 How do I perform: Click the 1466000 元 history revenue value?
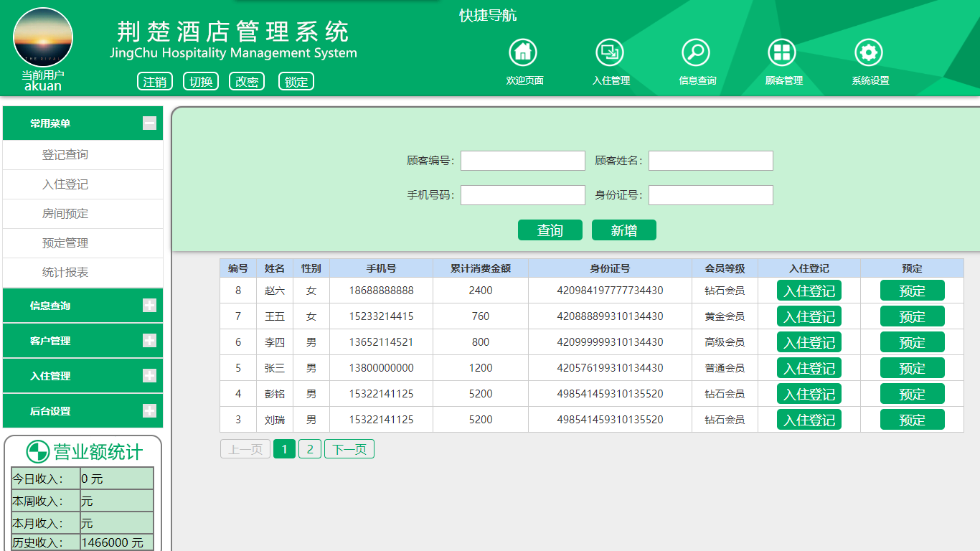113,543
